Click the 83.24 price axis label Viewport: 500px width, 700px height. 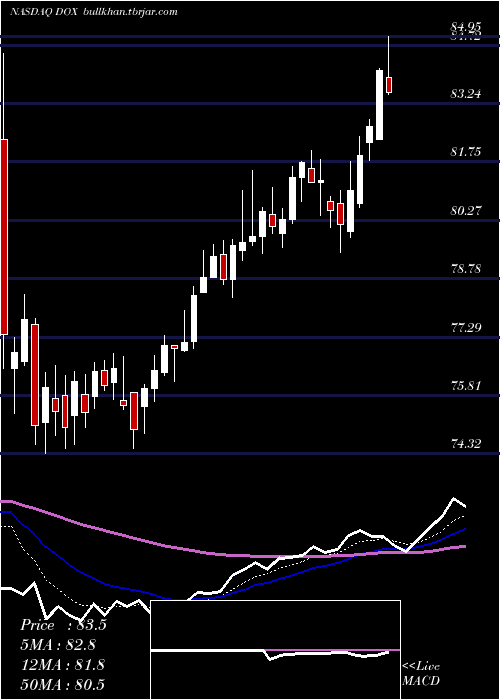pyautogui.click(x=467, y=94)
